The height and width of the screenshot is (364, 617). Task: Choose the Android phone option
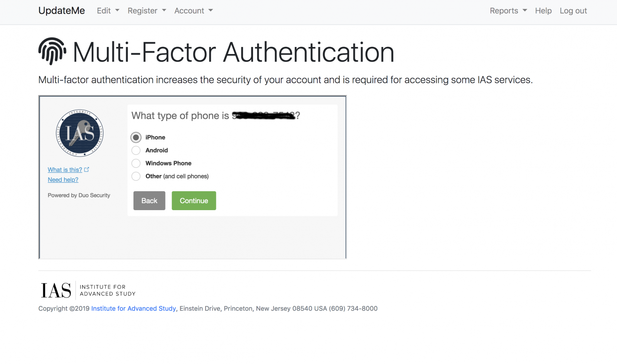136,150
